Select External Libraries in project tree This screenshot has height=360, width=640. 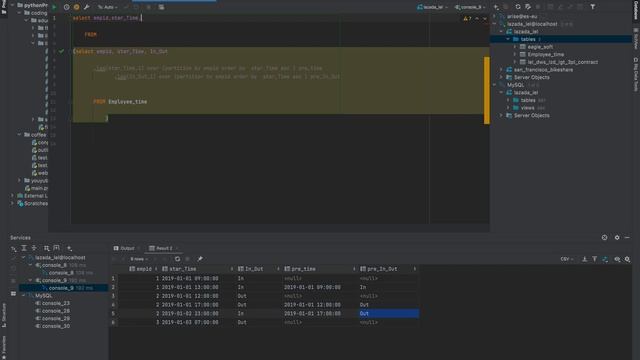(x=33, y=196)
